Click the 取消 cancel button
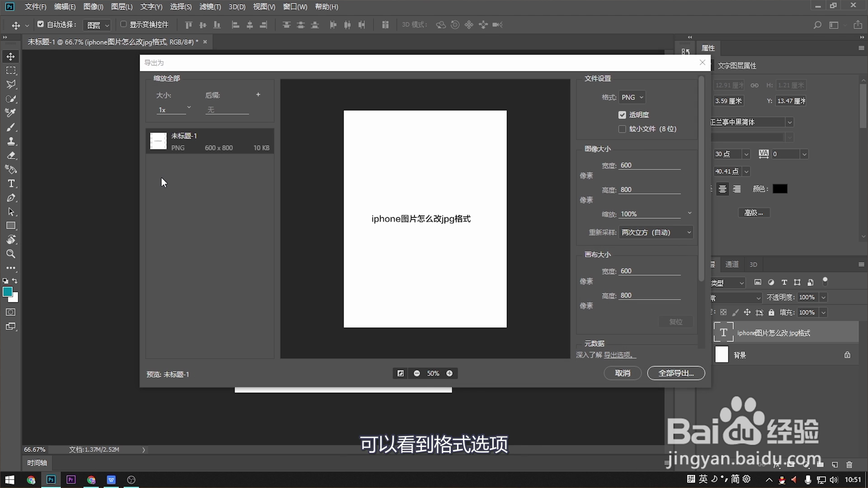Viewport: 868px width, 488px height. [623, 373]
